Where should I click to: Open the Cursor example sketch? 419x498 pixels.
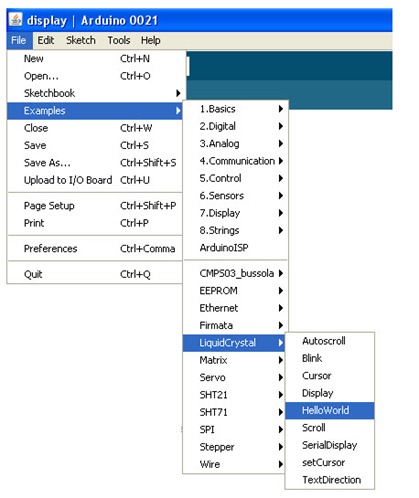[x=330, y=376]
